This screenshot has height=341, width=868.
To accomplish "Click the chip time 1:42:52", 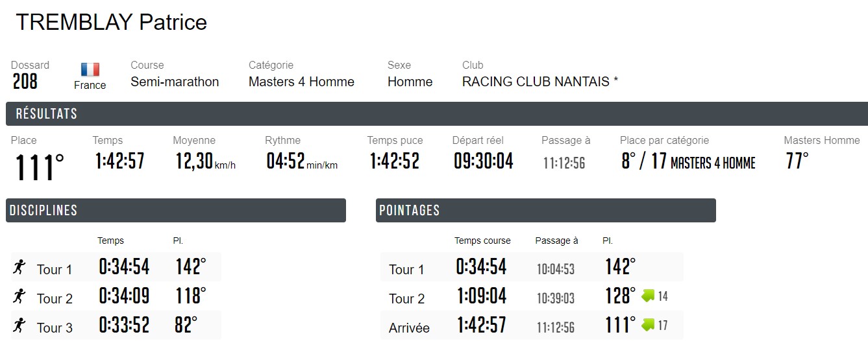I will click(x=395, y=161).
